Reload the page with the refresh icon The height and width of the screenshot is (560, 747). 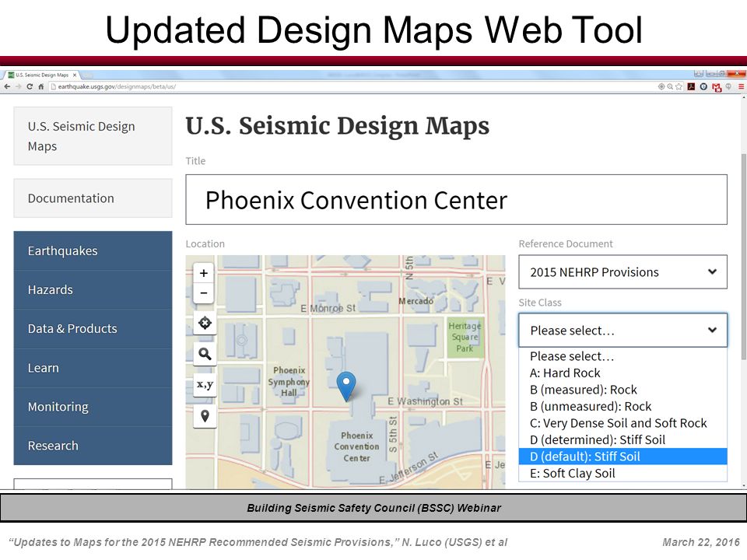tap(30, 86)
